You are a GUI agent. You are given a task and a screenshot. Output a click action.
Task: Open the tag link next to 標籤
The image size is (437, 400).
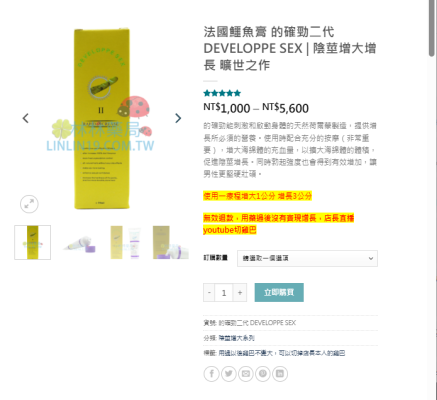282,353
